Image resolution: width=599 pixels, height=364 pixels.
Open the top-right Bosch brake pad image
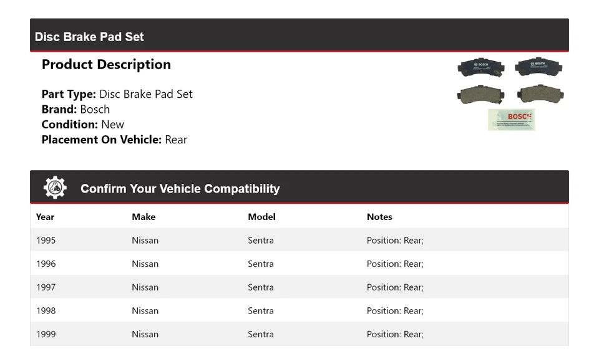tap(538, 67)
